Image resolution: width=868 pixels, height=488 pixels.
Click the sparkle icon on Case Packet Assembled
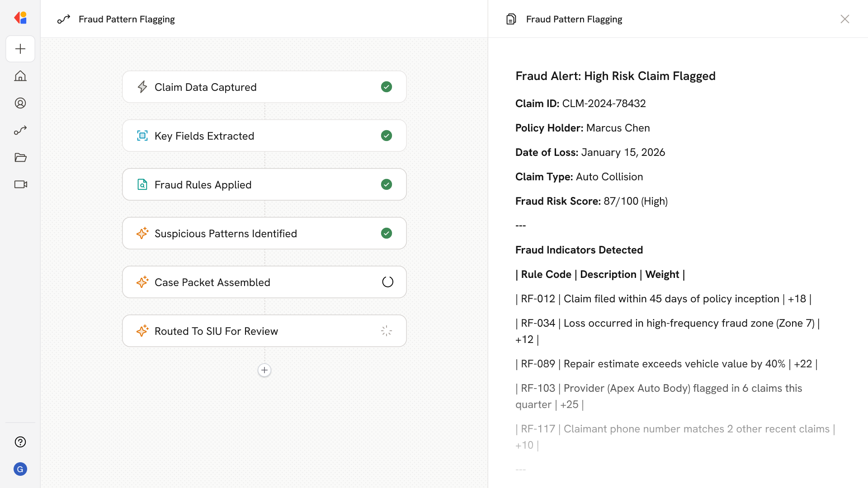coord(142,282)
